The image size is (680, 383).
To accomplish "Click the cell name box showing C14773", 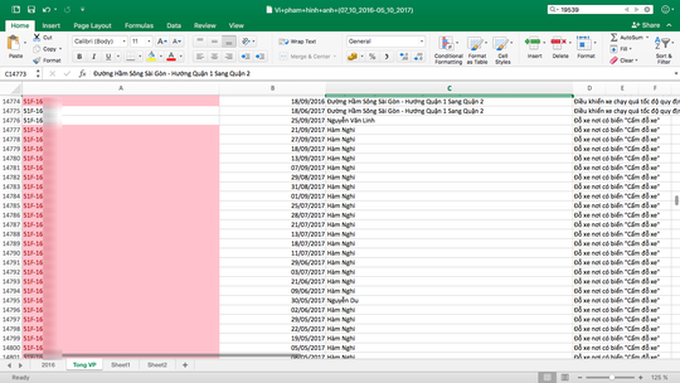I will 19,74.
